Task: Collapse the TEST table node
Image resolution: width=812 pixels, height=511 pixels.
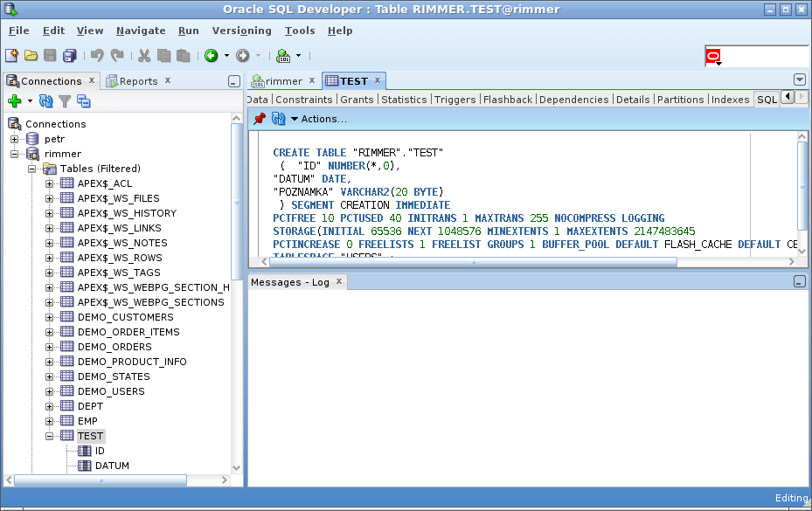Action: click(50, 435)
